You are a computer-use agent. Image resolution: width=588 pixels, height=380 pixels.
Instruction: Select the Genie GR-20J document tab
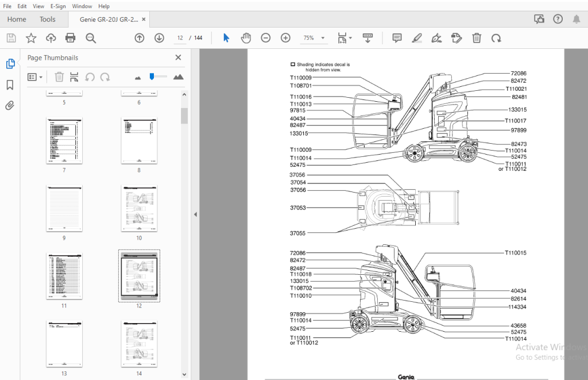pyautogui.click(x=109, y=20)
